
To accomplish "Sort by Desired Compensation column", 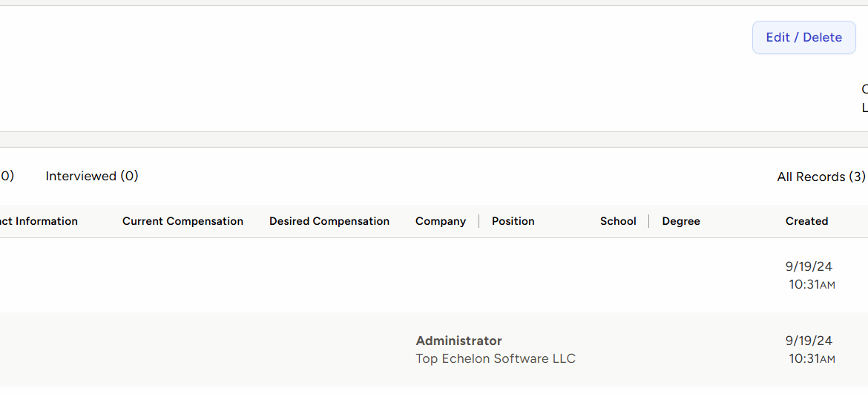I will (x=329, y=221).
